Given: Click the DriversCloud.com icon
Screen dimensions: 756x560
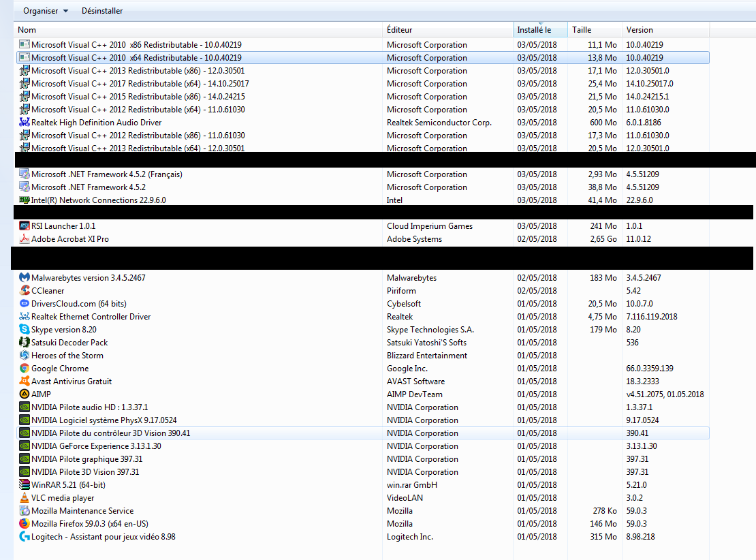Looking at the screenshot, I should (x=24, y=303).
